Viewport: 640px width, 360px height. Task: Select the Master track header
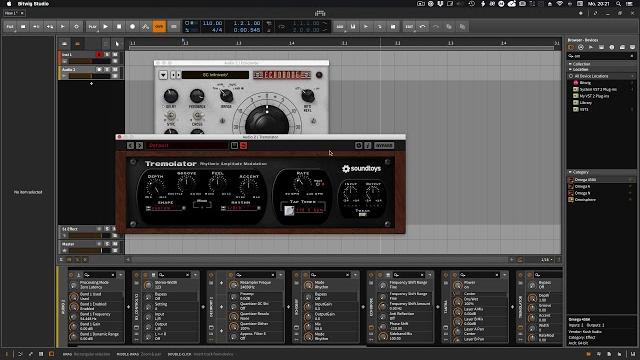[80, 244]
